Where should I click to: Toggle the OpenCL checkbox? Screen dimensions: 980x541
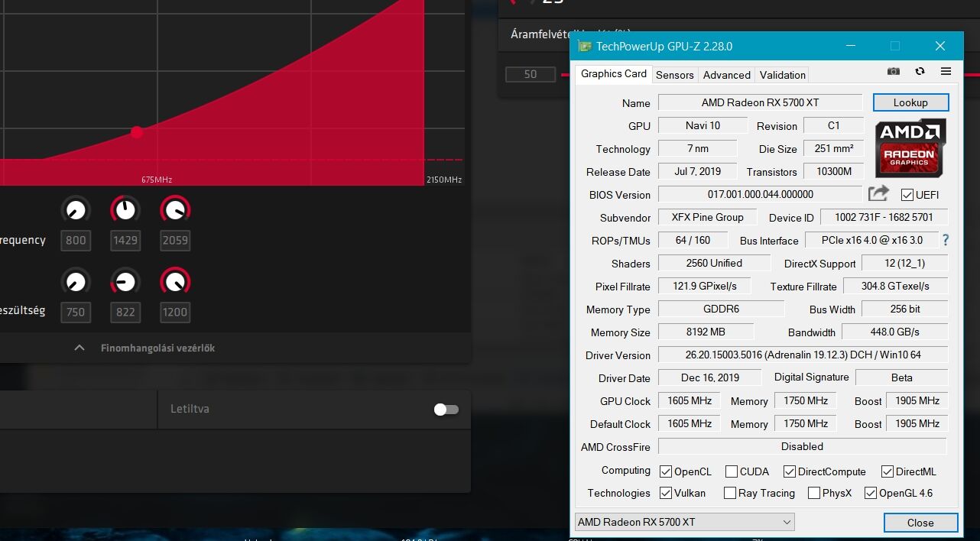[666, 471]
